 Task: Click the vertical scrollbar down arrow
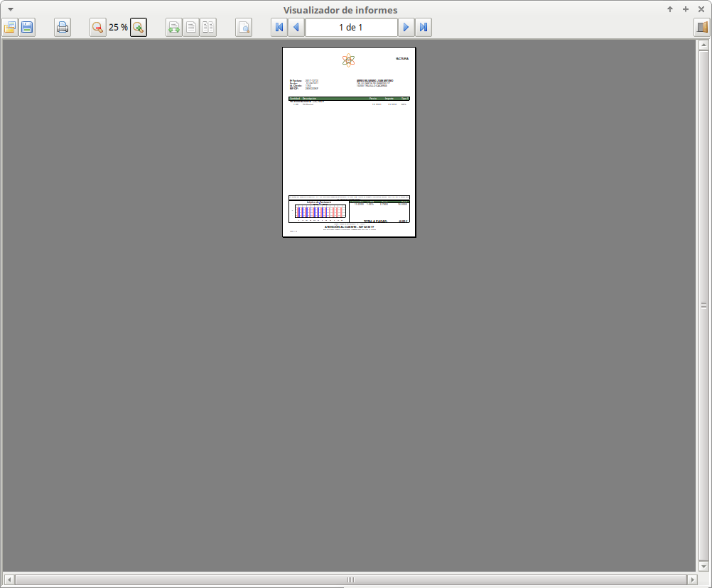click(x=703, y=566)
